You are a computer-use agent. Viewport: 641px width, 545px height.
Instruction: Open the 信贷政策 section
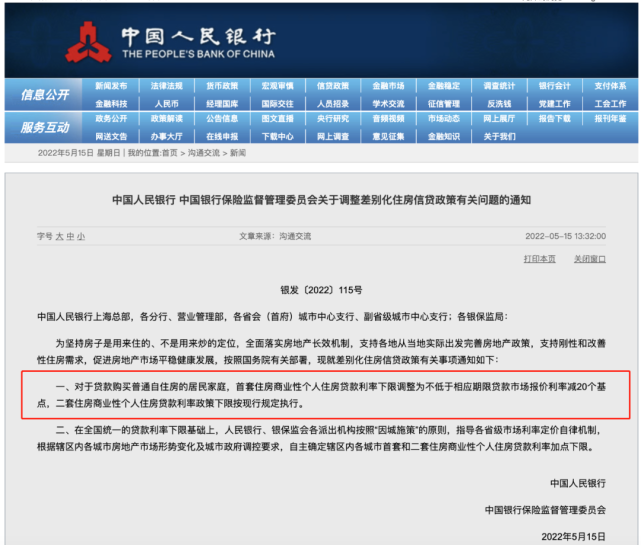[x=333, y=86]
